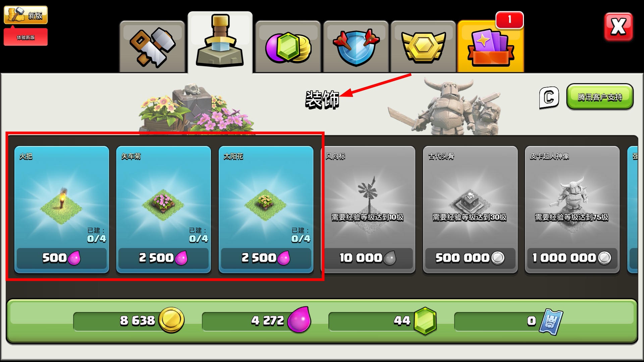Click the locked 风向标 windmill card
The width and height of the screenshot is (644, 362).
pos(368,209)
